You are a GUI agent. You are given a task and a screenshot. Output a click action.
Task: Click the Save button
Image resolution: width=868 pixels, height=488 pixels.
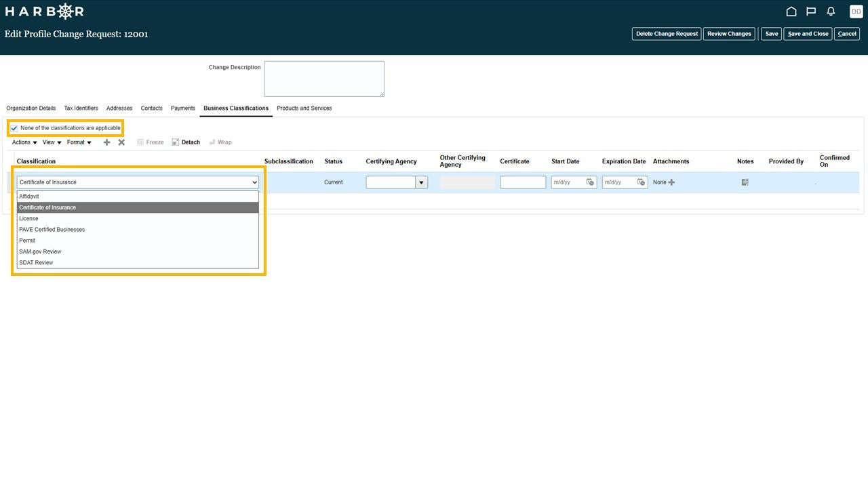click(771, 34)
